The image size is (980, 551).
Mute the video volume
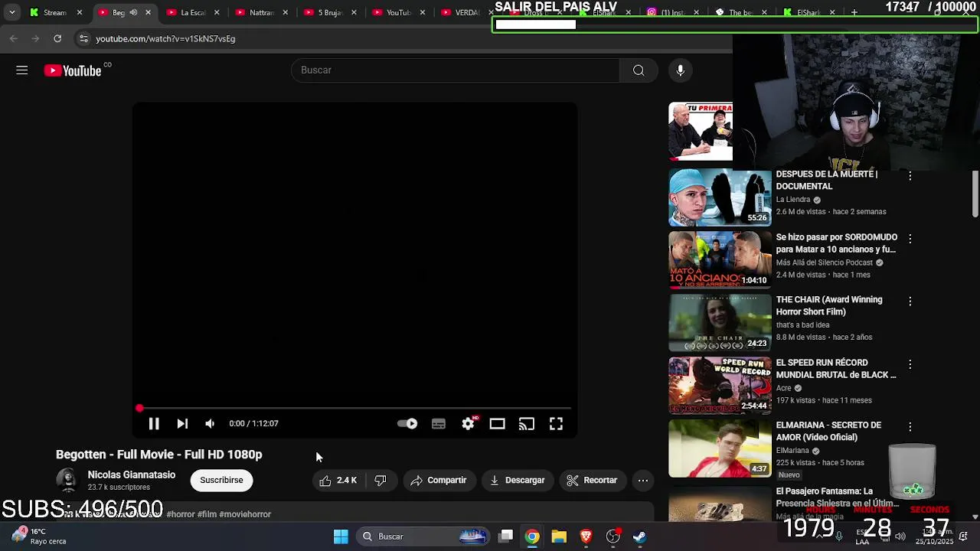pyautogui.click(x=210, y=423)
